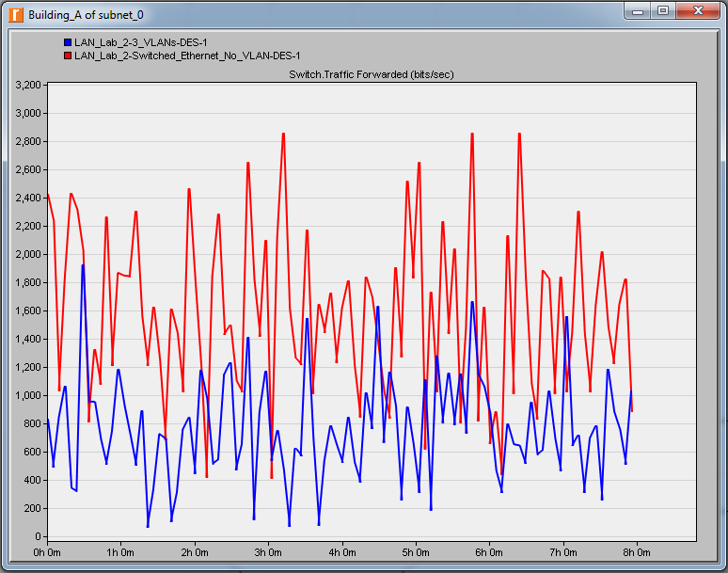Click the window title Building_A of subnet_0
The width and height of the screenshot is (728, 573).
(x=86, y=15)
